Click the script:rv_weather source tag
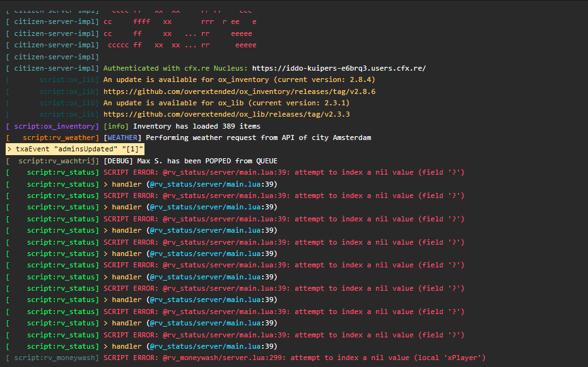Viewport: 588px width, 367px height. click(x=61, y=137)
